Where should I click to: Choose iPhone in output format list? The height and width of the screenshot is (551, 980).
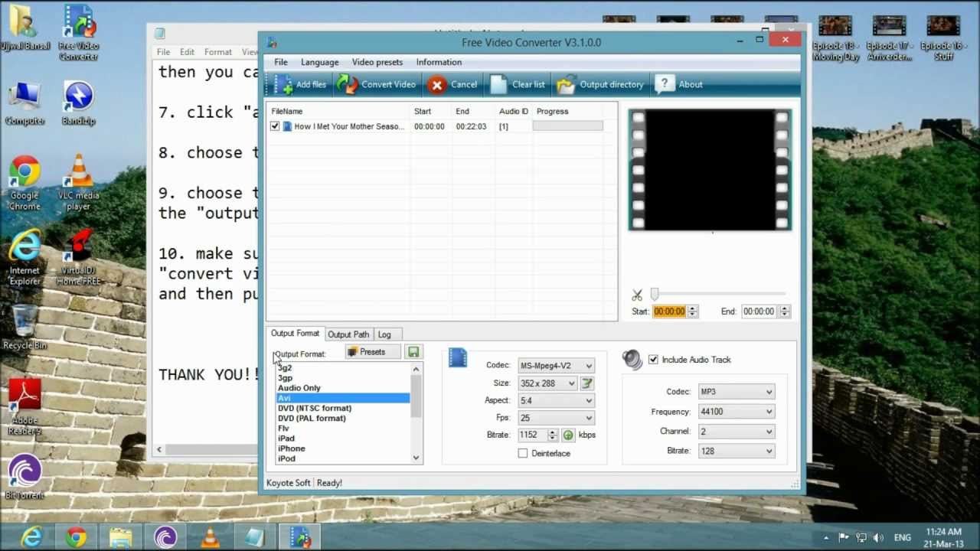[x=292, y=448]
